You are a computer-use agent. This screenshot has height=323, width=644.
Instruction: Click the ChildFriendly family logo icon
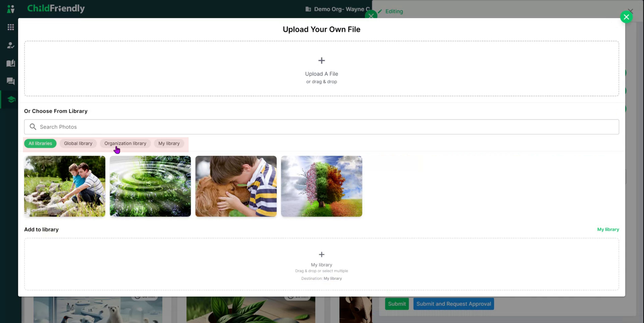11,9
